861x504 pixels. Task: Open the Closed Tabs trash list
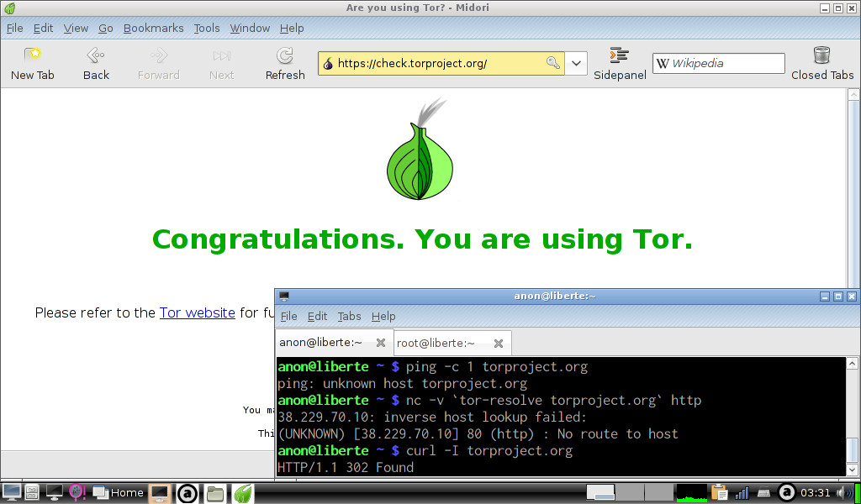[822, 64]
